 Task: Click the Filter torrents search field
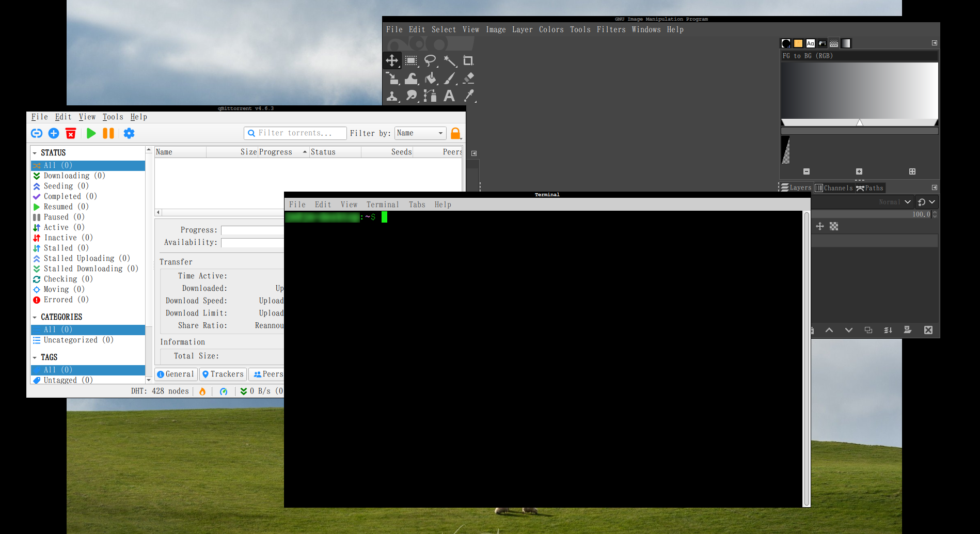pos(295,133)
